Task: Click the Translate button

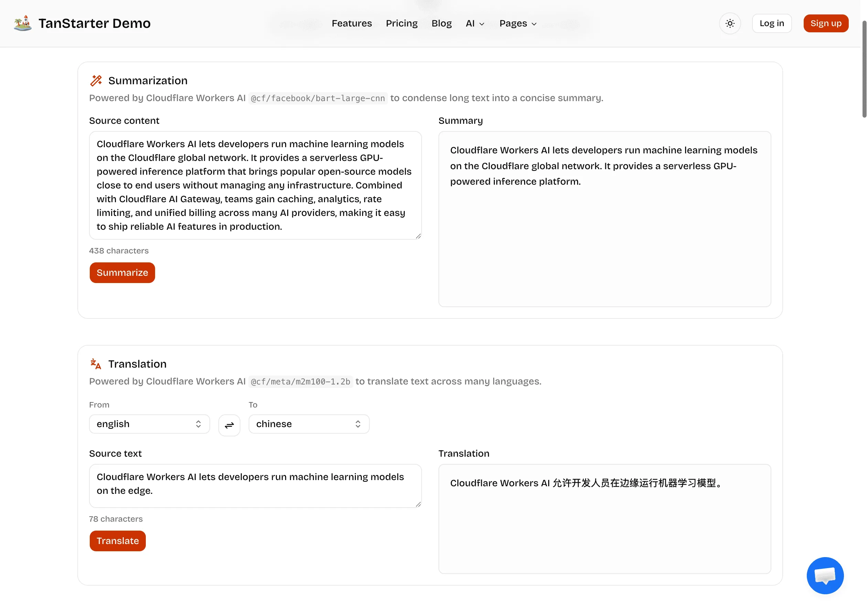Action: coord(118,541)
